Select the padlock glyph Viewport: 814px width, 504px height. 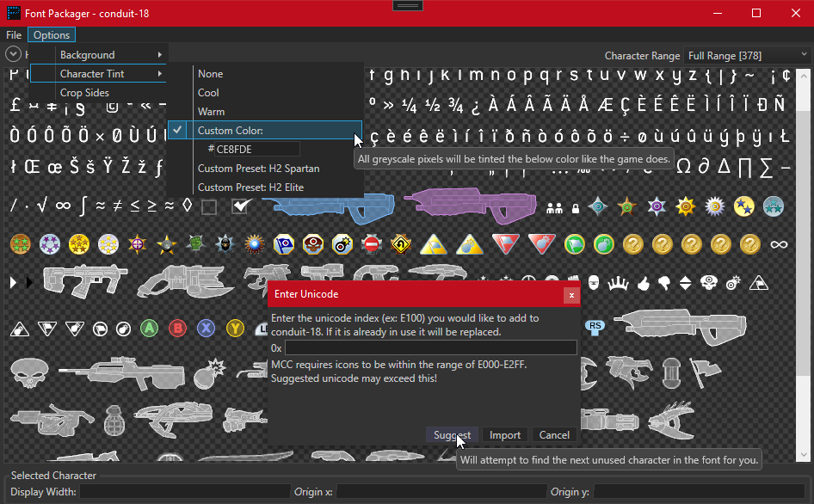(575, 208)
